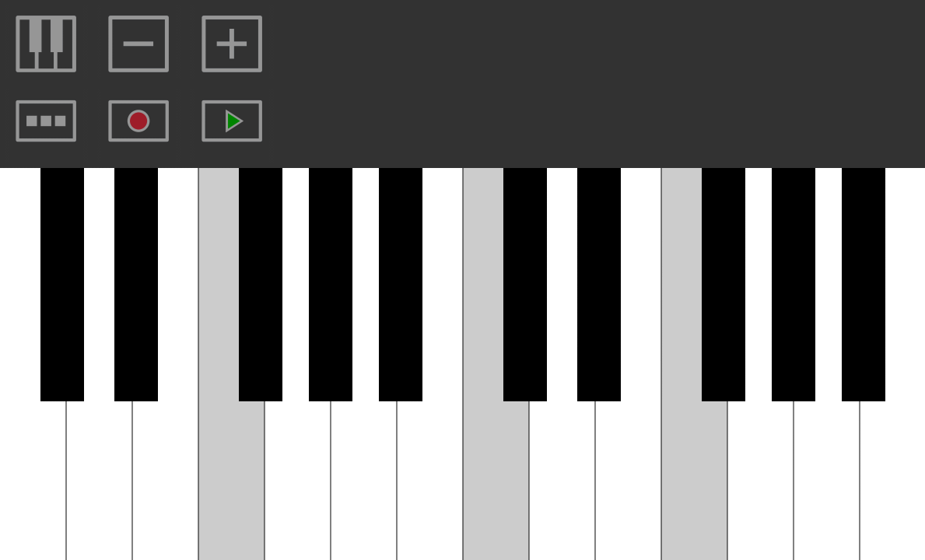Tap the second-to-last black key on the right
Image resolution: width=925 pixels, height=560 pixels.
[794, 284]
